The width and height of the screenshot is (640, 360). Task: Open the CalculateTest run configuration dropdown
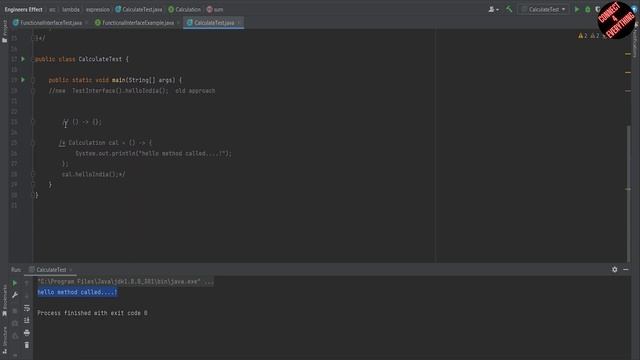544,9
